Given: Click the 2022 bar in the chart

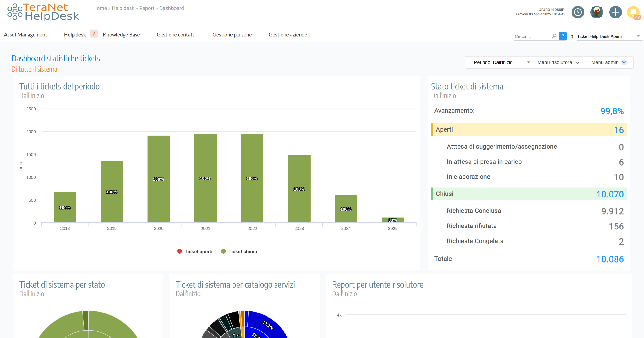Looking at the screenshot, I should coord(252,178).
